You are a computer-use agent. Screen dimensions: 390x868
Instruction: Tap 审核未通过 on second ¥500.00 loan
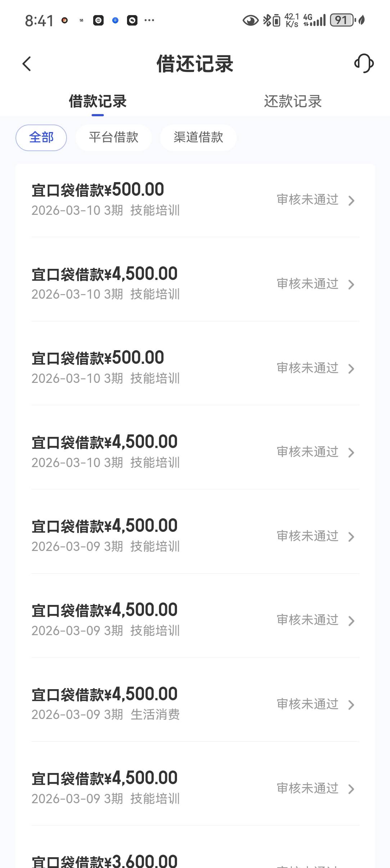pyautogui.click(x=308, y=368)
